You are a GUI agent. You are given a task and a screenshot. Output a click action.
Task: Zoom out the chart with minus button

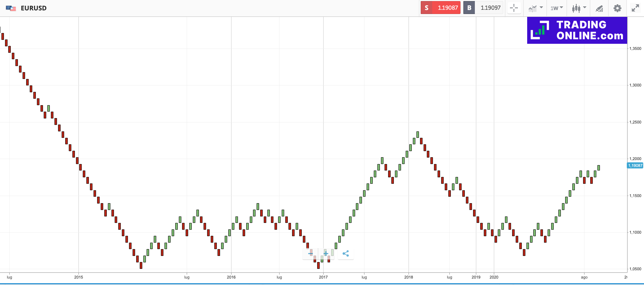pyautogui.click(x=310, y=254)
